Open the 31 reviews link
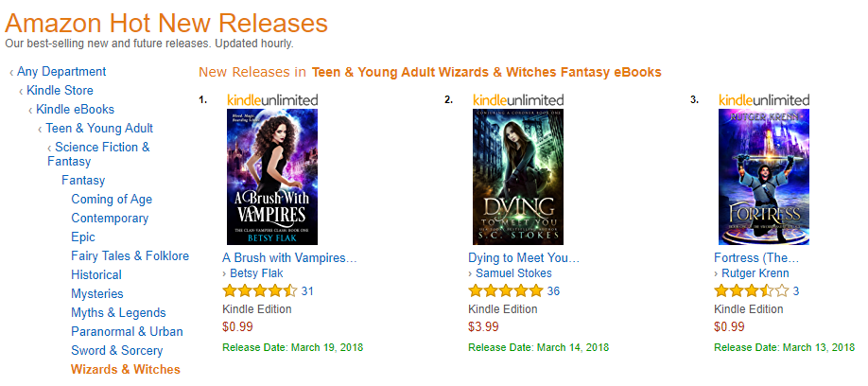The image size is (868, 386). (307, 291)
